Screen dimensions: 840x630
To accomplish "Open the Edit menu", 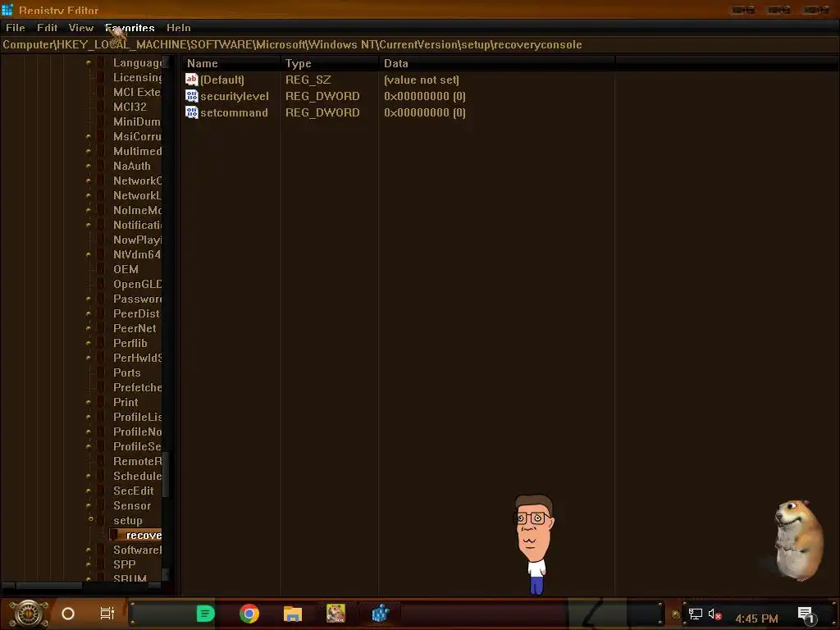I will point(47,28).
